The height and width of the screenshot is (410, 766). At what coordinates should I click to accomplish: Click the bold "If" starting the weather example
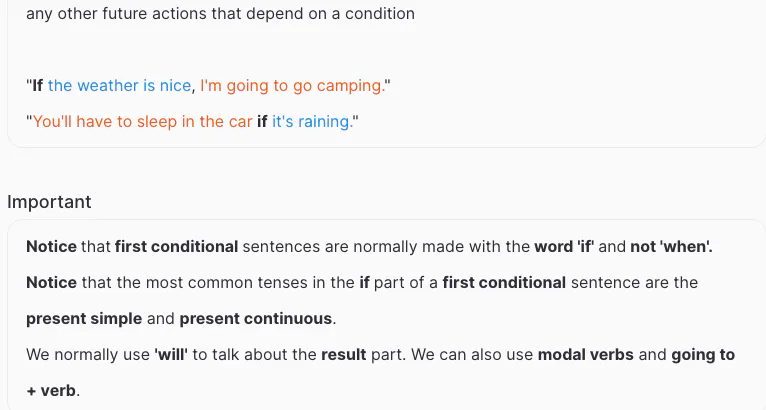(x=37, y=86)
